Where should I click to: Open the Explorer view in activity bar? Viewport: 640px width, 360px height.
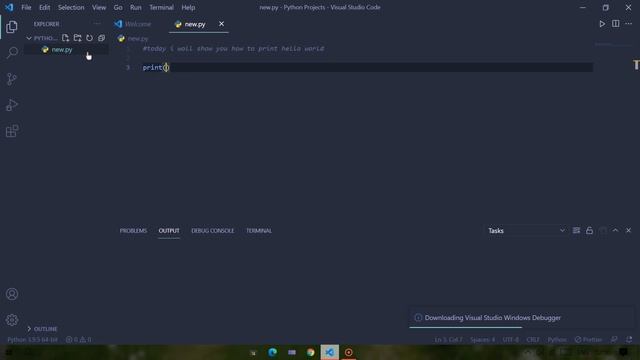(x=12, y=27)
